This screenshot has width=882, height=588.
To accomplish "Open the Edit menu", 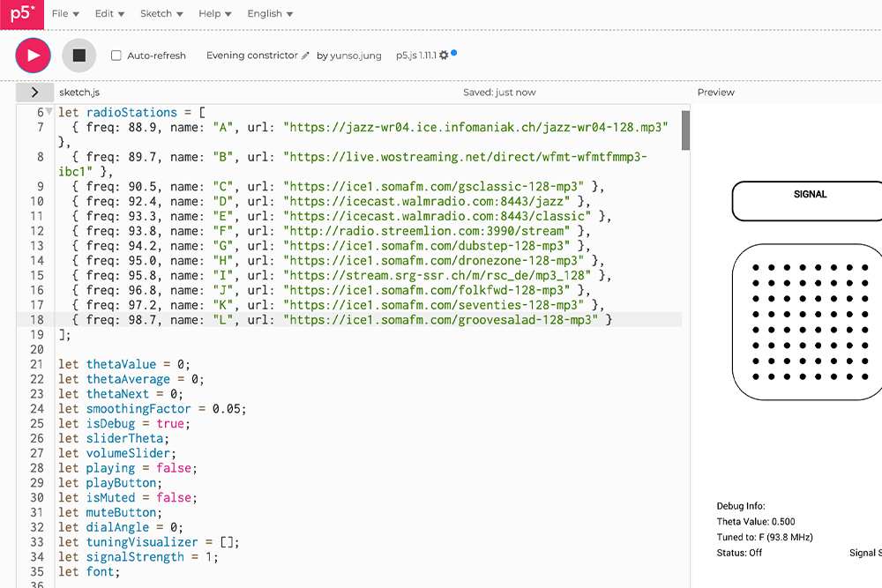I will tap(110, 14).
